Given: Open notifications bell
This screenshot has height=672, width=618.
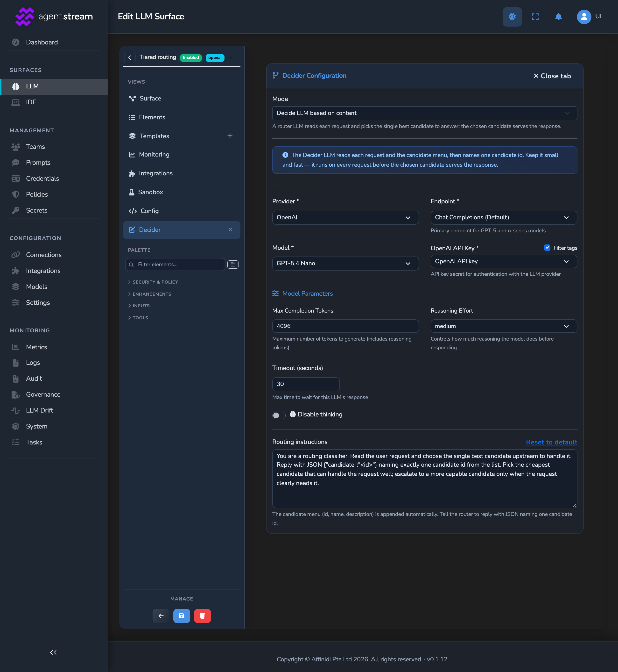Looking at the screenshot, I should click(558, 16).
